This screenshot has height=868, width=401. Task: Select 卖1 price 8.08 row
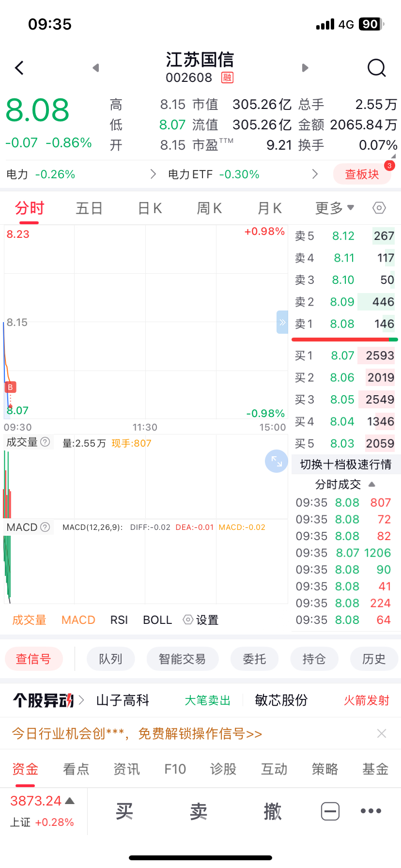(x=345, y=324)
